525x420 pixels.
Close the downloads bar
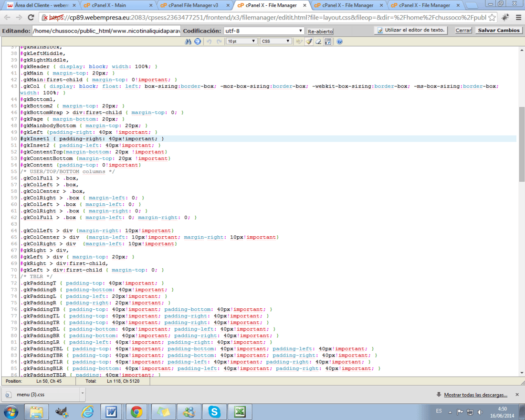[x=517, y=395]
